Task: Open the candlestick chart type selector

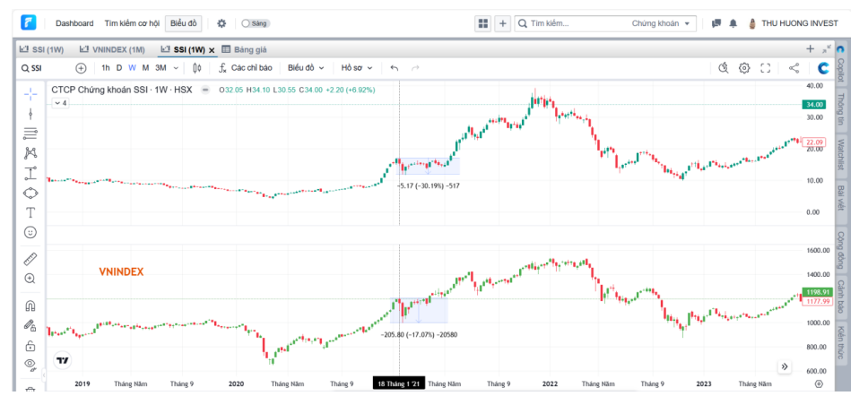Action: coord(197,68)
